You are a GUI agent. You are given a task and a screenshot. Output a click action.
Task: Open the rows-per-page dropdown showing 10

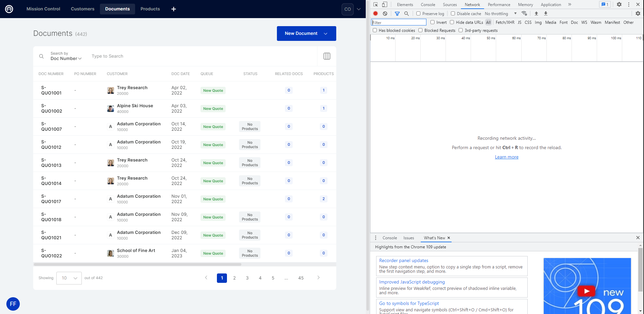pyautogui.click(x=69, y=278)
